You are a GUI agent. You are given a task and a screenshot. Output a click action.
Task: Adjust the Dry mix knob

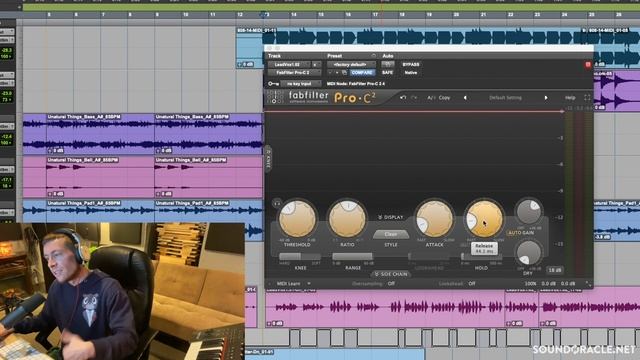pos(529,253)
